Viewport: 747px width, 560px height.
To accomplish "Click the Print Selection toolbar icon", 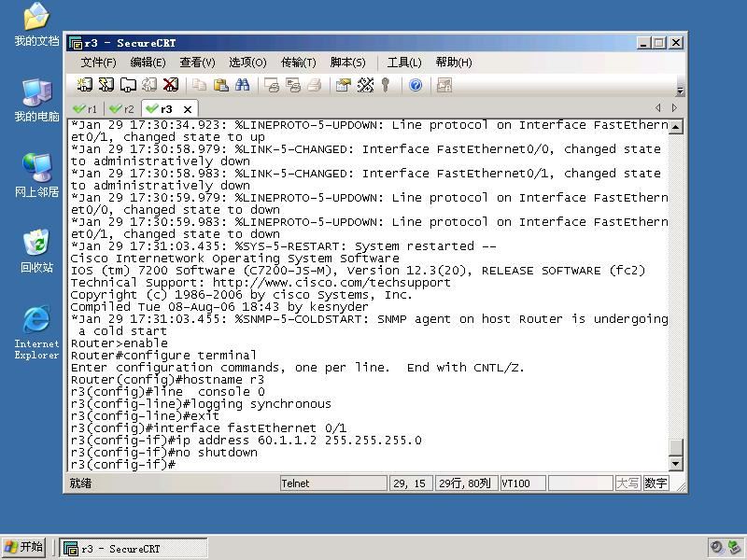I will (293, 85).
